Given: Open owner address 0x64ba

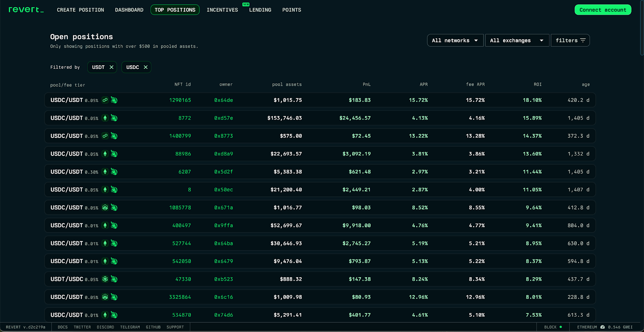Looking at the screenshot, I should 223,243.
